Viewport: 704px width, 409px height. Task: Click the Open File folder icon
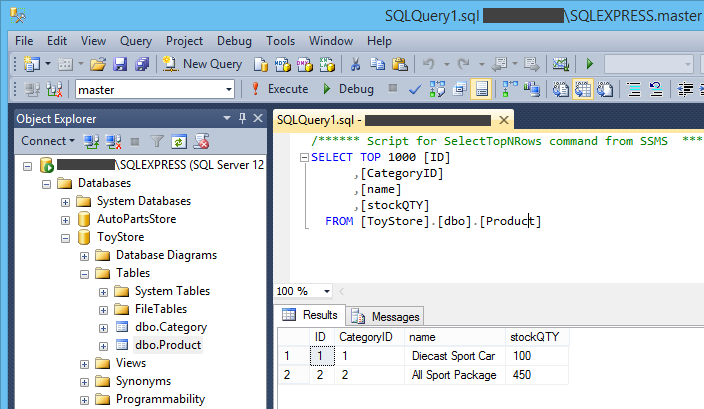click(x=97, y=64)
